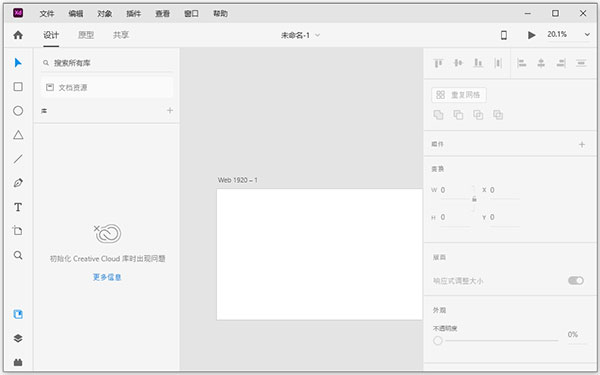The width and height of the screenshot is (600, 375).
Task: Open 查看 menu
Action: [162, 14]
